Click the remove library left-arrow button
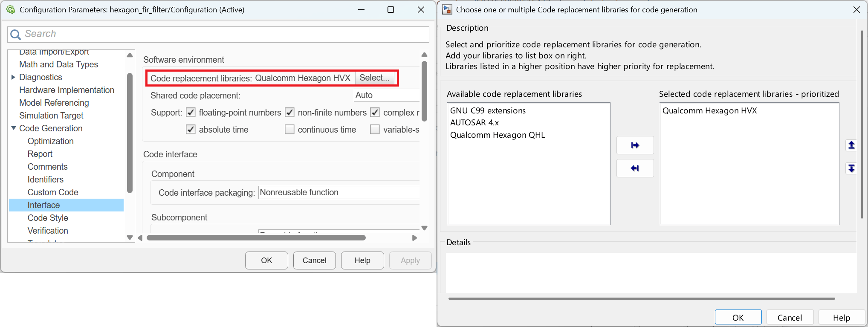This screenshot has height=327, width=868. point(635,168)
